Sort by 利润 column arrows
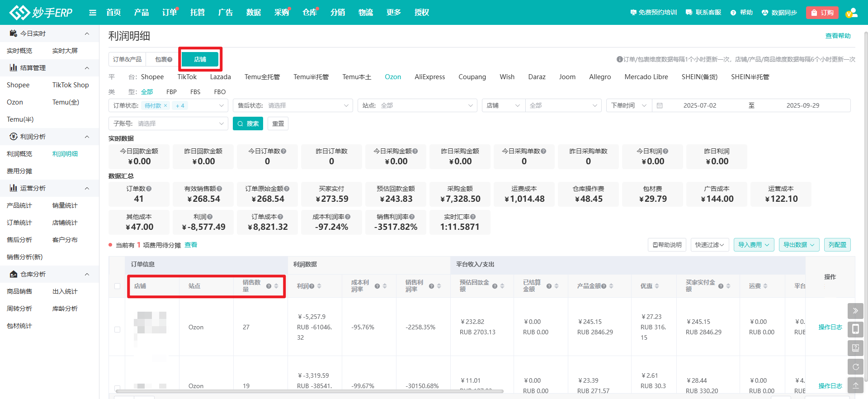 319,286
